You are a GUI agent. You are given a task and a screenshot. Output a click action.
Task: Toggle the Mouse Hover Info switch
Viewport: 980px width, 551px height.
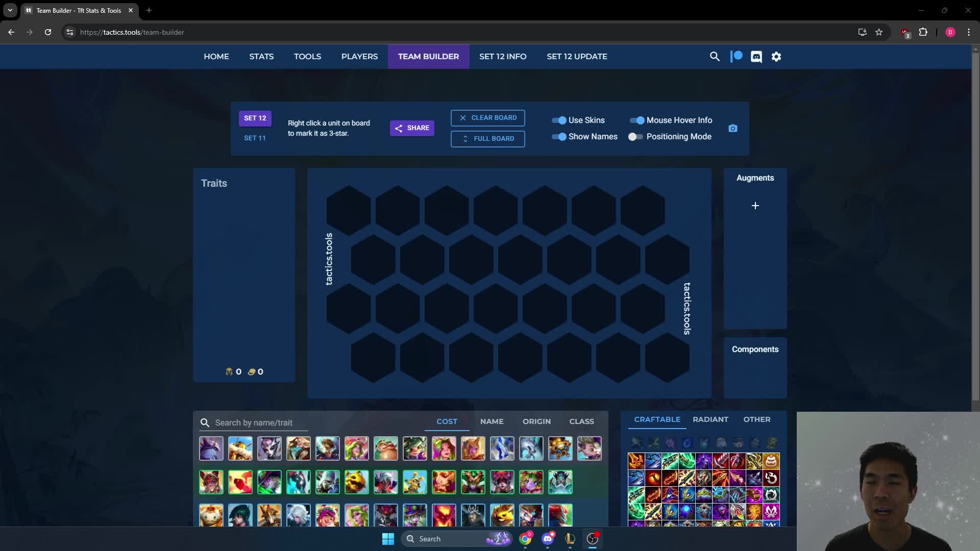click(x=637, y=120)
